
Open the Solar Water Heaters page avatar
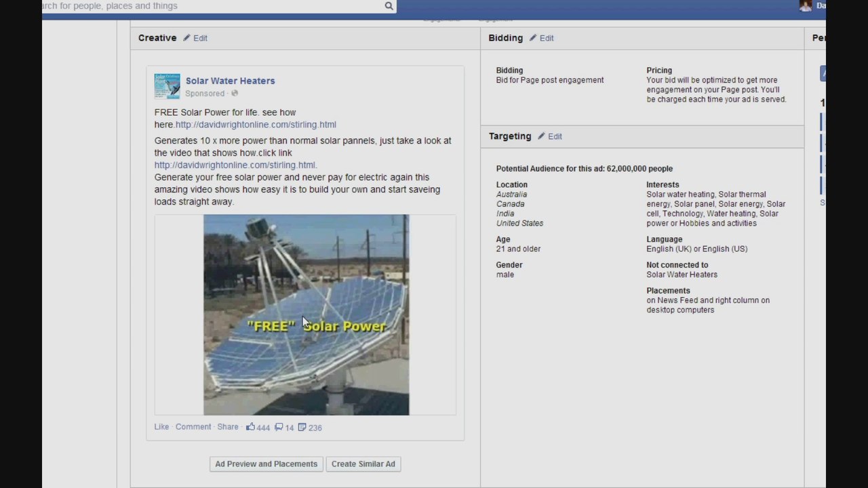click(x=167, y=86)
